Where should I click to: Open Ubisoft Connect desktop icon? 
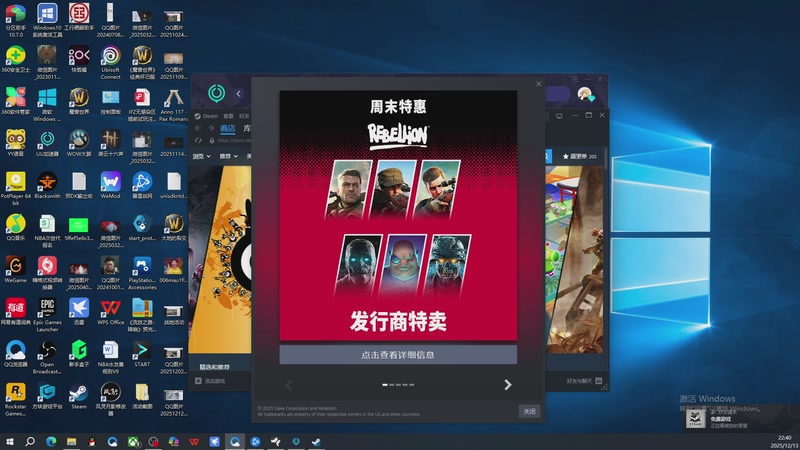pyautogui.click(x=111, y=62)
